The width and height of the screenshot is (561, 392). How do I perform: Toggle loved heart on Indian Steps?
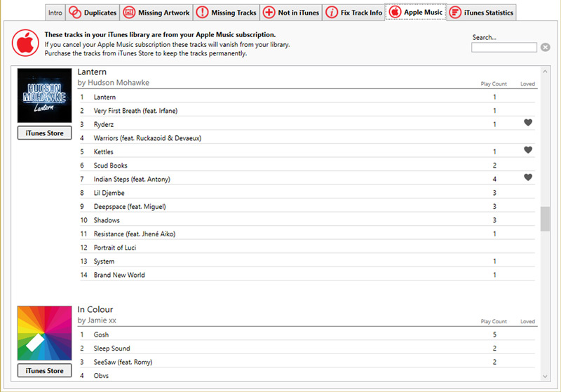click(528, 177)
